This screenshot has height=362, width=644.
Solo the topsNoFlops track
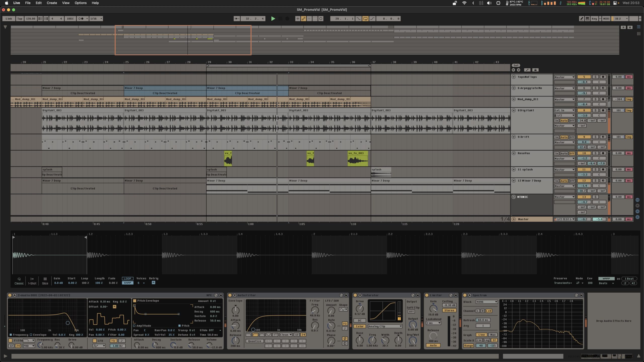(x=595, y=77)
